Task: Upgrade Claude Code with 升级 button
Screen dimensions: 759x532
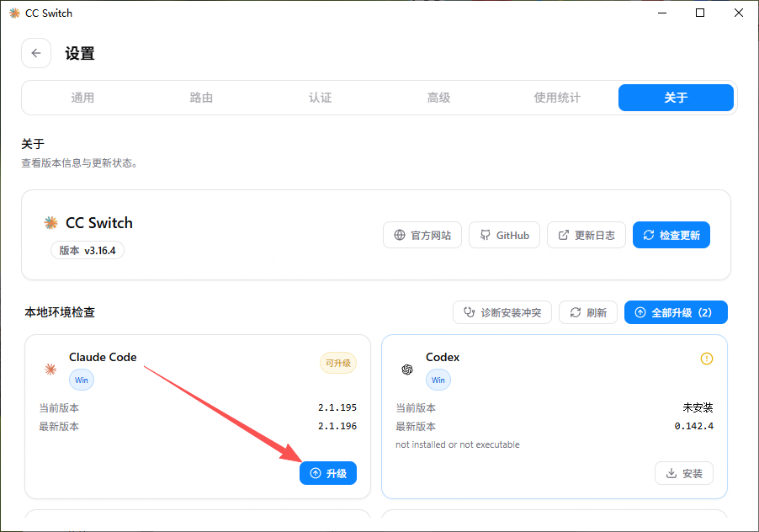Action: [327, 473]
